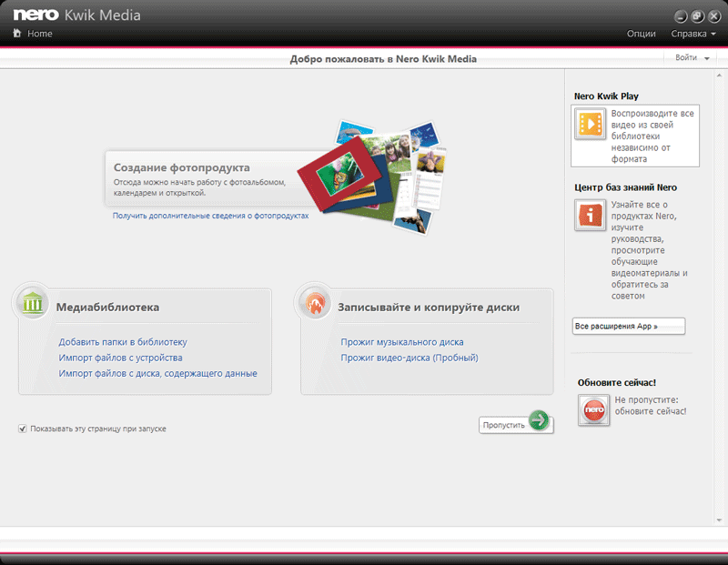This screenshot has width=728, height=565.
Task: Click the green arrow on Пропустить
Action: pos(539,420)
